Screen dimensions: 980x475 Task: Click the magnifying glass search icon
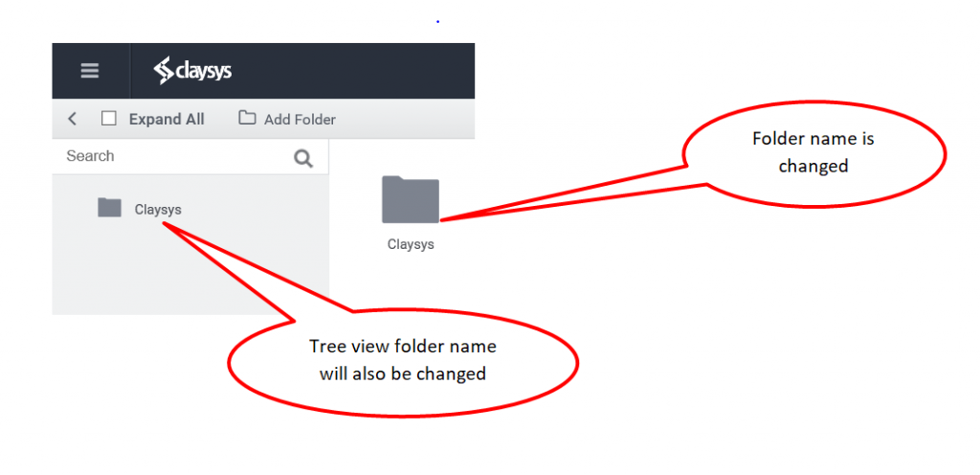coord(303,159)
